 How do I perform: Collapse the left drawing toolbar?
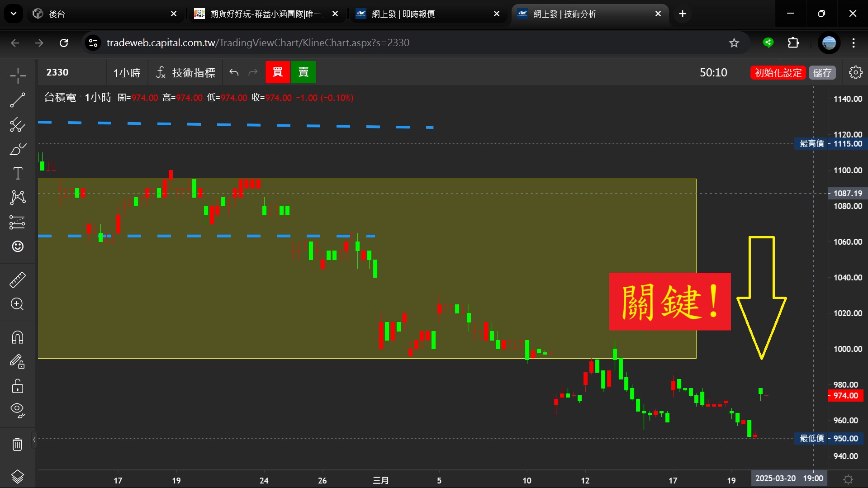[x=34, y=440]
